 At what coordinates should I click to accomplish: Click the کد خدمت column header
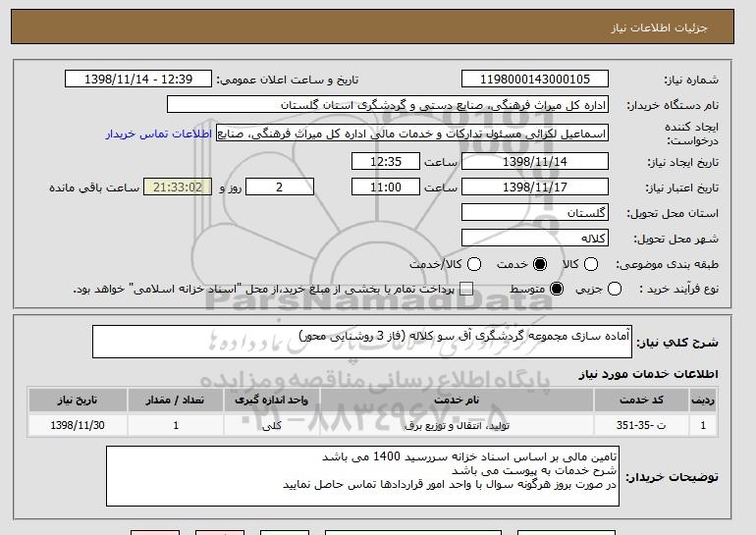pos(641,401)
